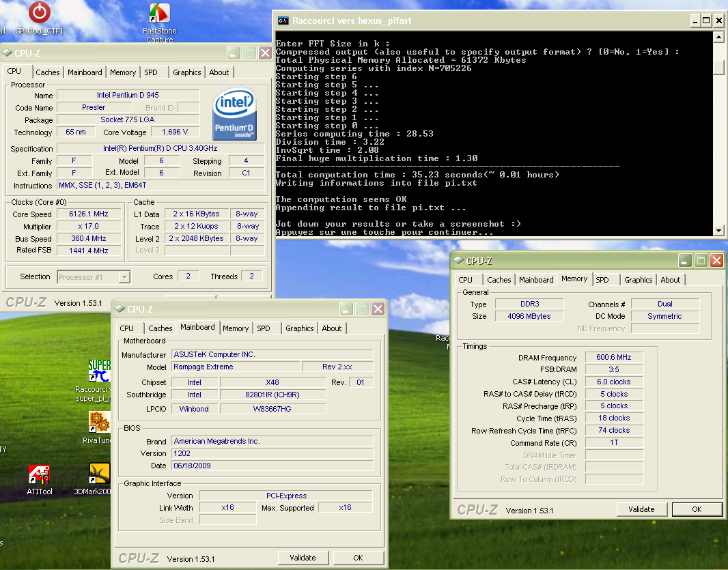Click the CAS# Latency value 6.0 clocks
The image size is (728, 570).
tap(614, 382)
